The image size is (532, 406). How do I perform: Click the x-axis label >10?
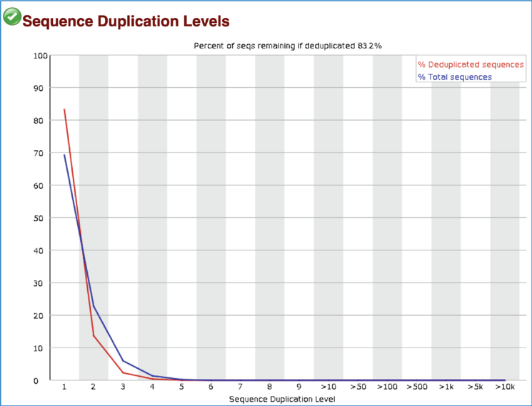point(328,387)
